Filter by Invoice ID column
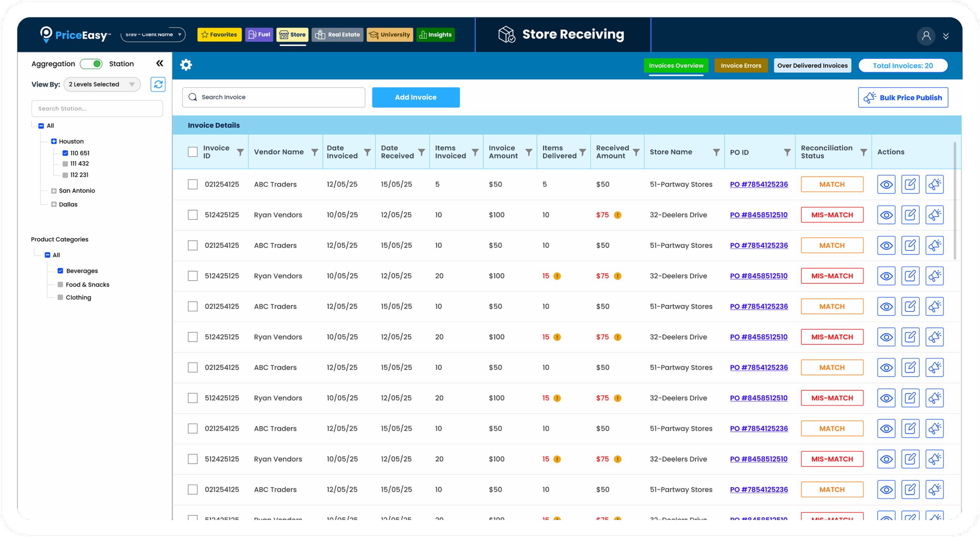The height and width of the screenshot is (537, 980). (x=240, y=152)
